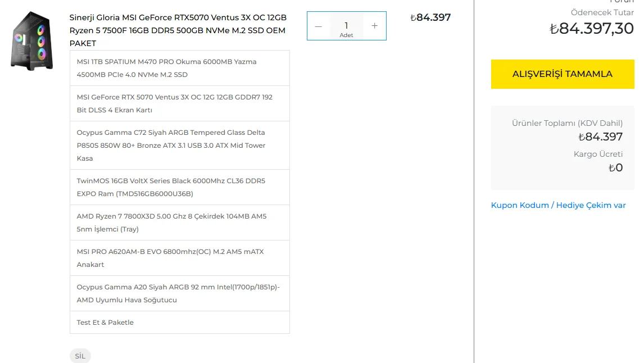Select the TwinMOS 16GB VoltX Series row
The image size is (644, 363).
[179, 187]
